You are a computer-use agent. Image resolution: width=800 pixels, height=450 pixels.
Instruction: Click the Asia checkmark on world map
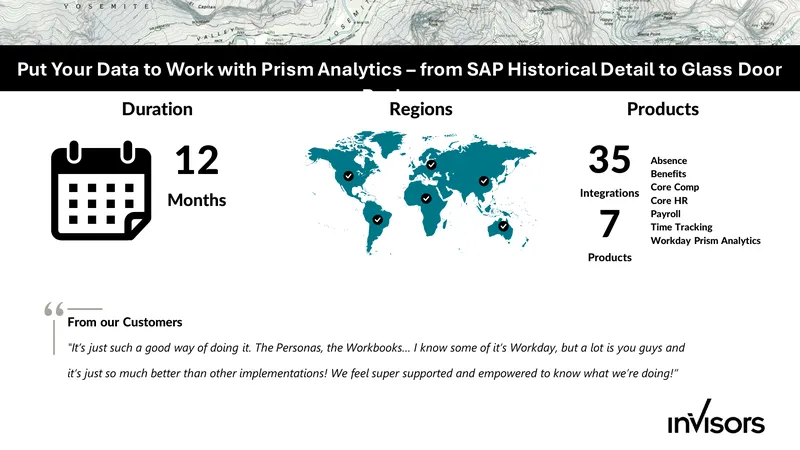tap(484, 181)
